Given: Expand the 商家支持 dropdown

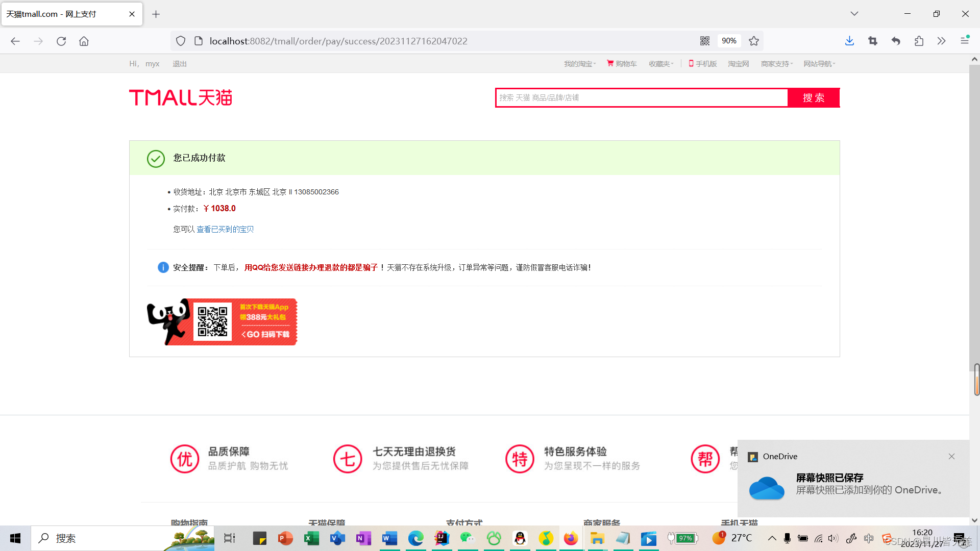Looking at the screenshot, I should (777, 64).
